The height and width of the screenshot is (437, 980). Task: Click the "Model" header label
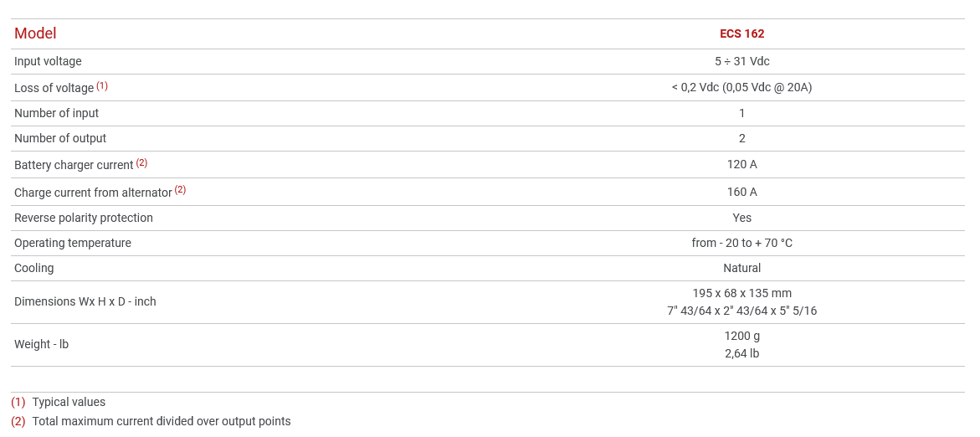[35, 33]
